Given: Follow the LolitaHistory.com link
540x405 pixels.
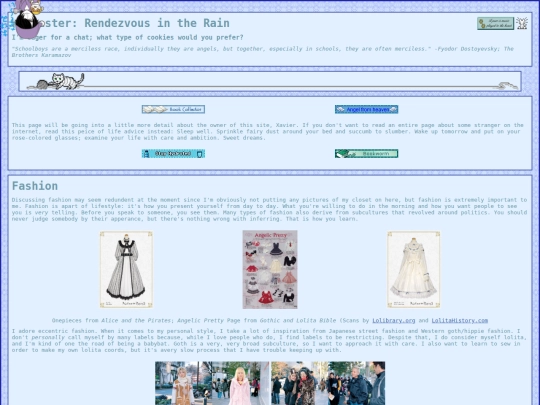Looking at the screenshot, I should click(x=460, y=320).
